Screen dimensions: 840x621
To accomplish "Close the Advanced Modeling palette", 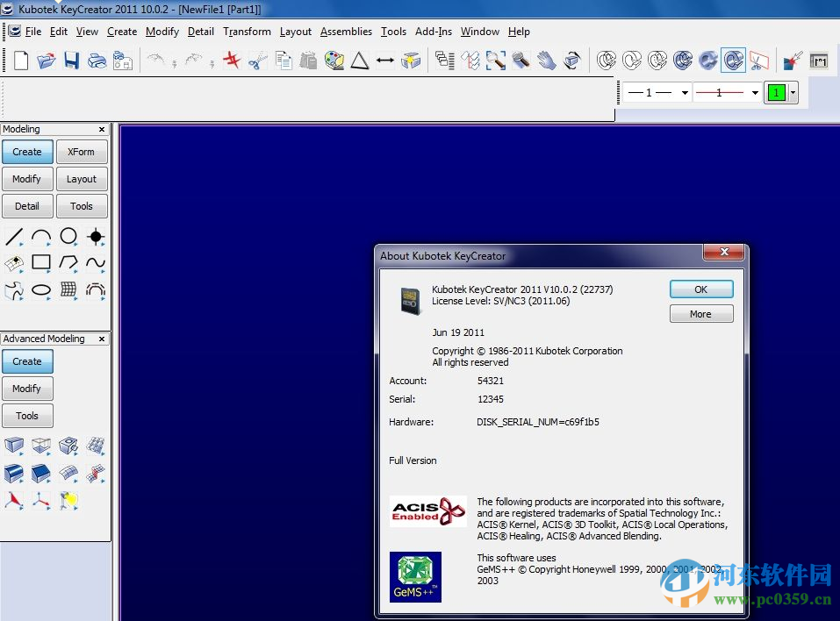I will point(102,339).
